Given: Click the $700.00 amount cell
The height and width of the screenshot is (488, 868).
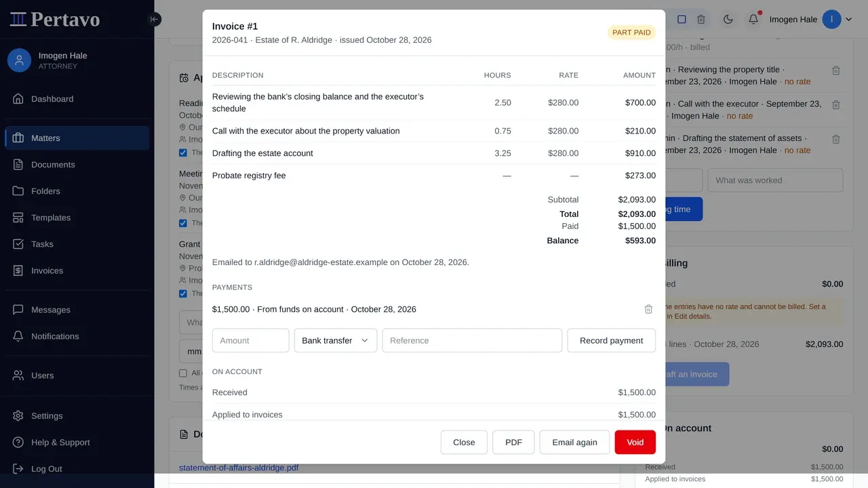Looking at the screenshot, I should coord(640,103).
